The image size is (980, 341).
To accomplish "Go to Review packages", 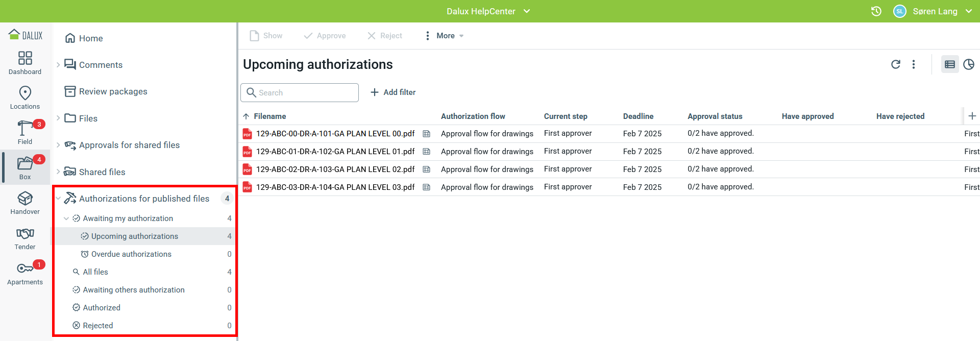I will click(x=113, y=91).
